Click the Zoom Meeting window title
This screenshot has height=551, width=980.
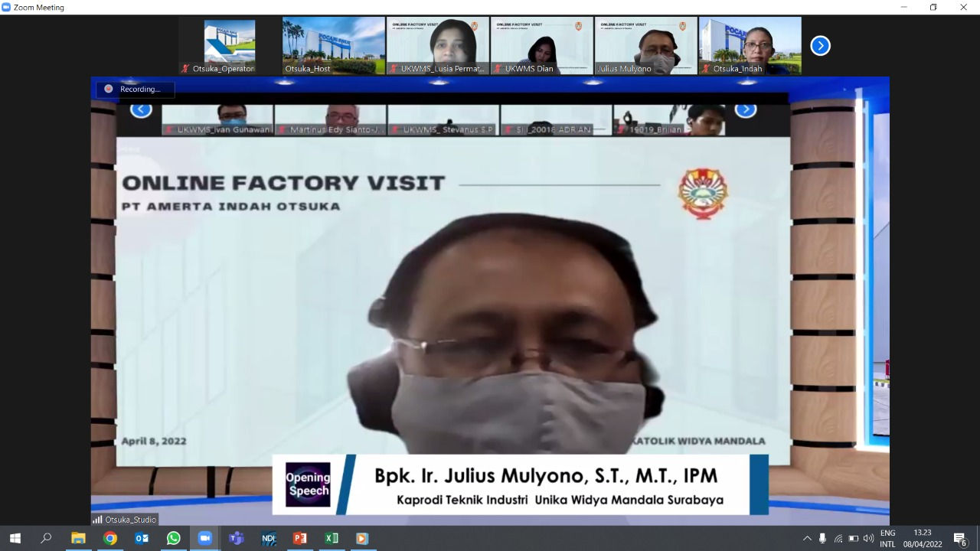coord(39,8)
